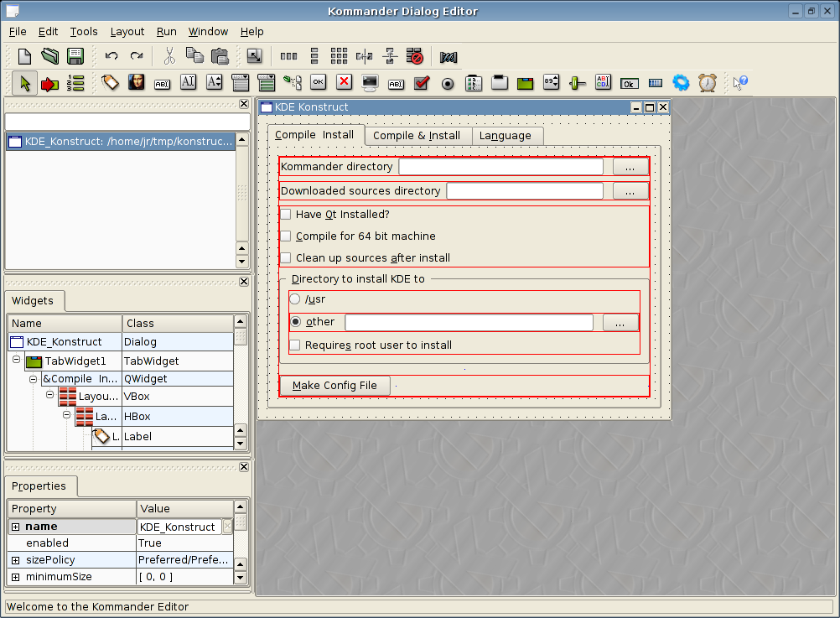Image resolution: width=840 pixels, height=618 pixels.
Task: Insert the blue gear widget tool
Action: (681, 82)
